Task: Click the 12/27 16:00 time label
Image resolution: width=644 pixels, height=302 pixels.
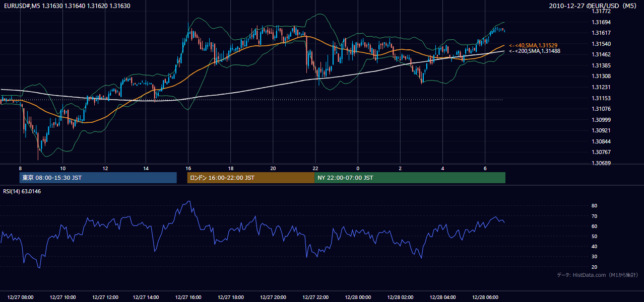Action: (x=189, y=297)
